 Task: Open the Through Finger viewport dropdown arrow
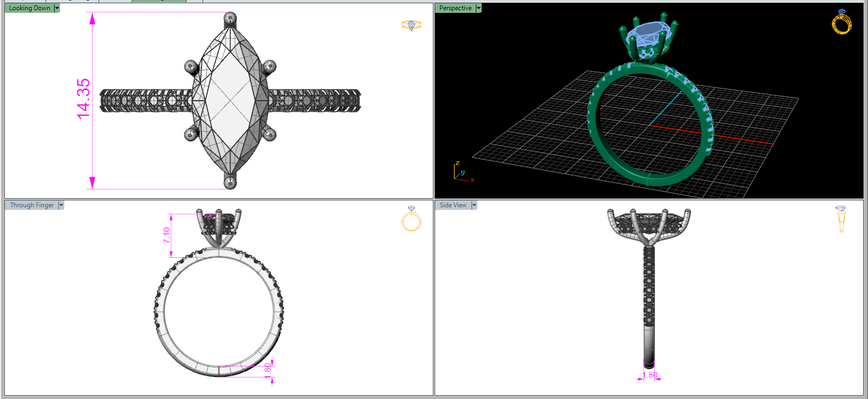[61, 205]
